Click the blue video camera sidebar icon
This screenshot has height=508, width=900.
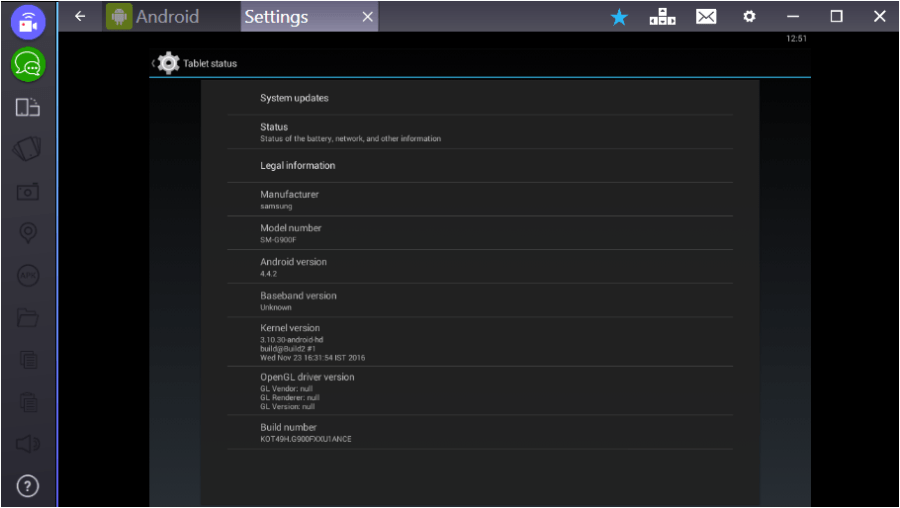pos(28,22)
